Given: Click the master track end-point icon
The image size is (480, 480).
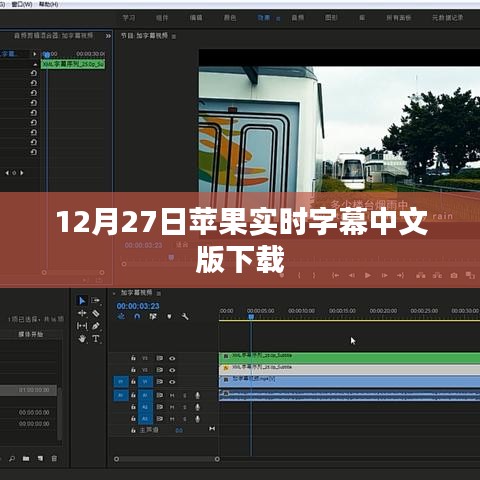Looking at the screenshot, I should point(212,429).
